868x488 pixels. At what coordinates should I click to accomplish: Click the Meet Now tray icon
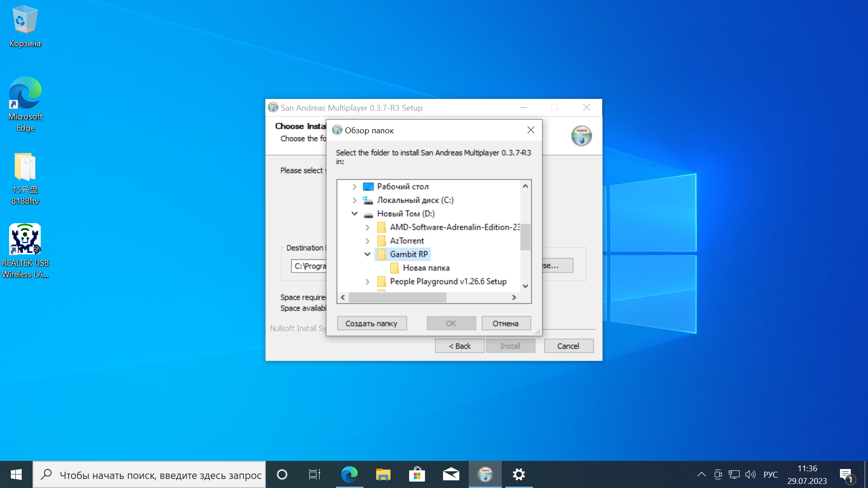(x=718, y=474)
